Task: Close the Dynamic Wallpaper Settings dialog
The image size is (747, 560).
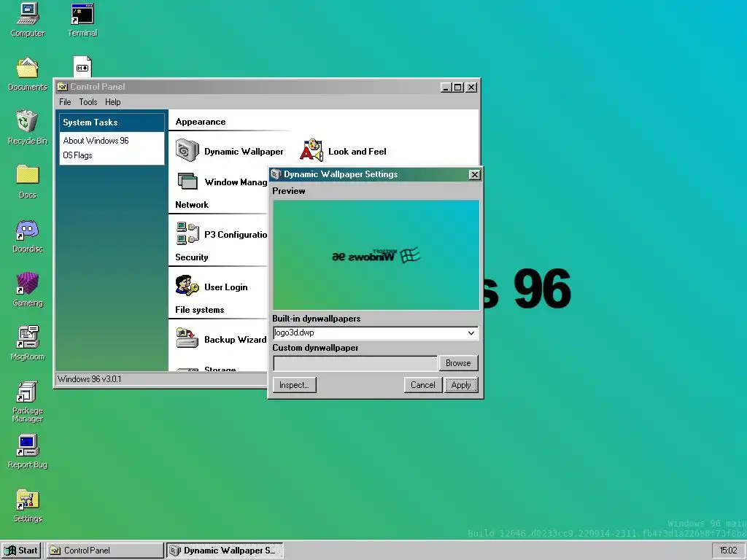Action: point(474,175)
